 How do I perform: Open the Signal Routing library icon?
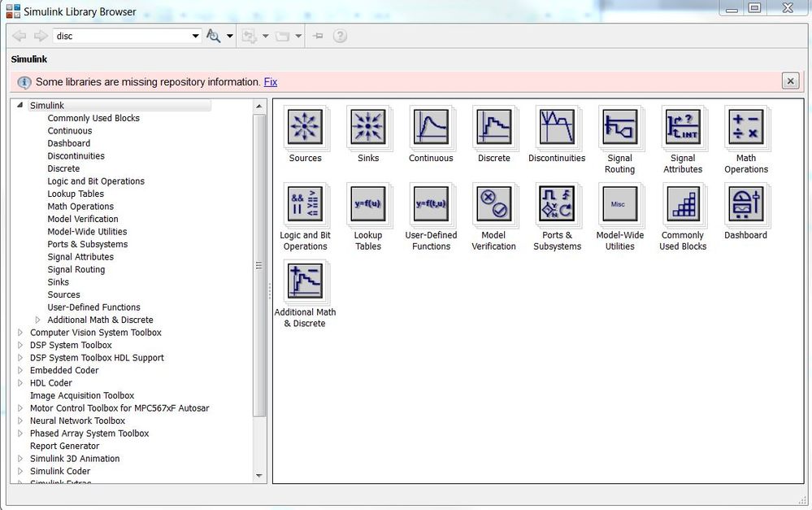point(620,126)
